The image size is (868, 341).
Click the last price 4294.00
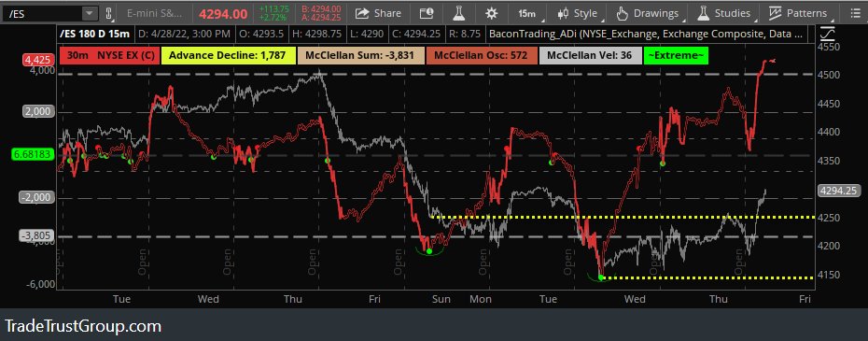click(x=223, y=13)
